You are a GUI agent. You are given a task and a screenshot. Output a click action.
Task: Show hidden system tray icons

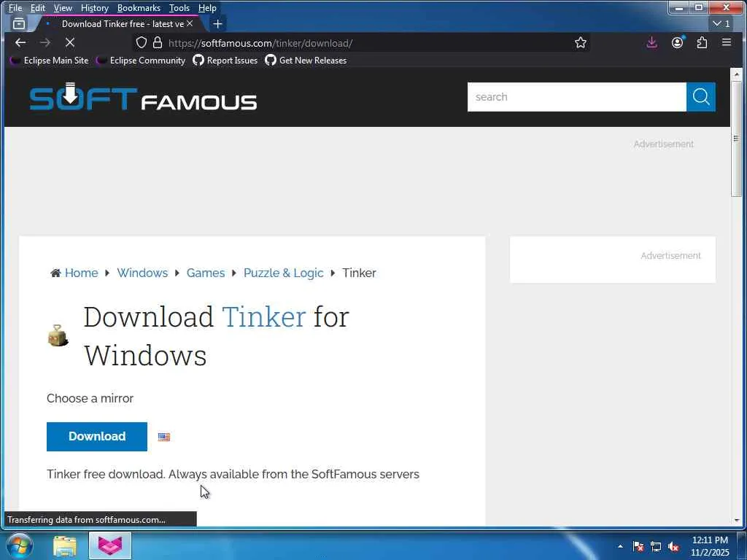[x=620, y=546]
